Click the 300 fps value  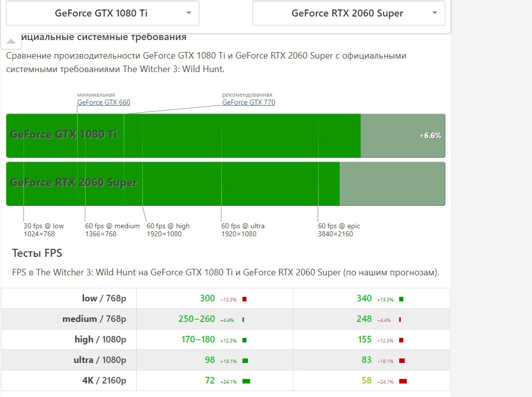tap(207, 298)
